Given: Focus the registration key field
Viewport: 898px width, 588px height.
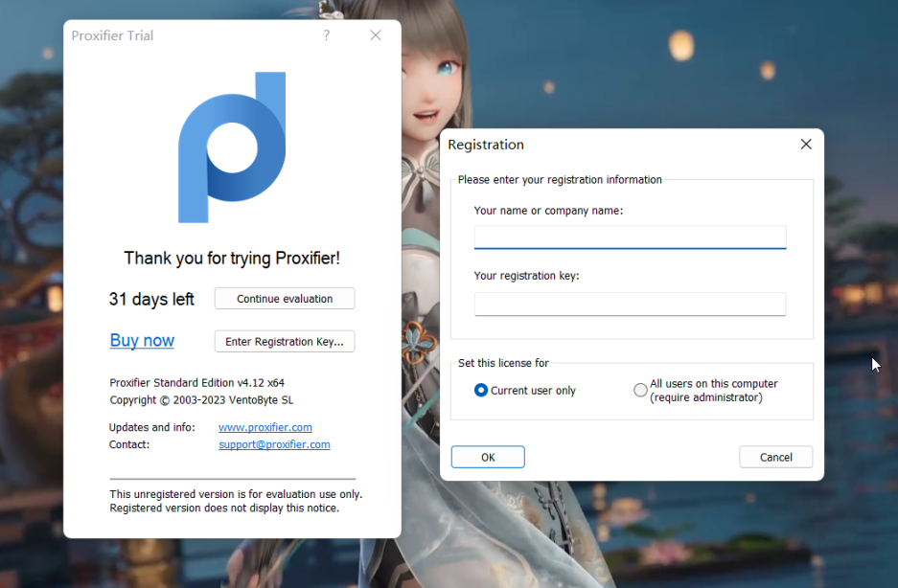Looking at the screenshot, I should pos(630,304).
